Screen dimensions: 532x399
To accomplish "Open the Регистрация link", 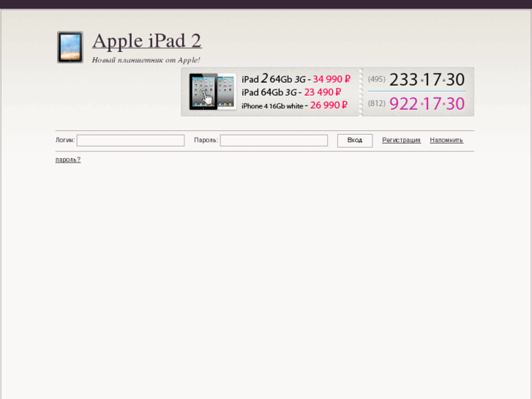I will [x=401, y=140].
